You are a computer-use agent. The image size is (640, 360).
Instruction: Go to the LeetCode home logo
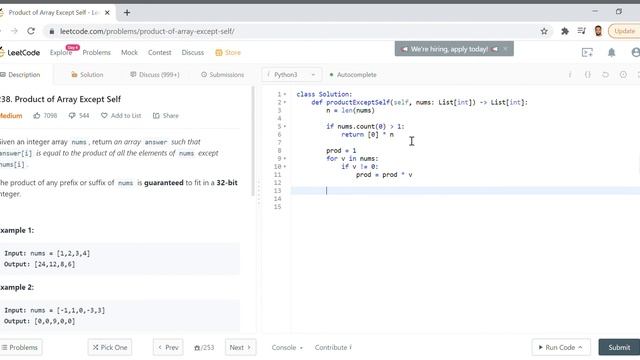(20, 52)
